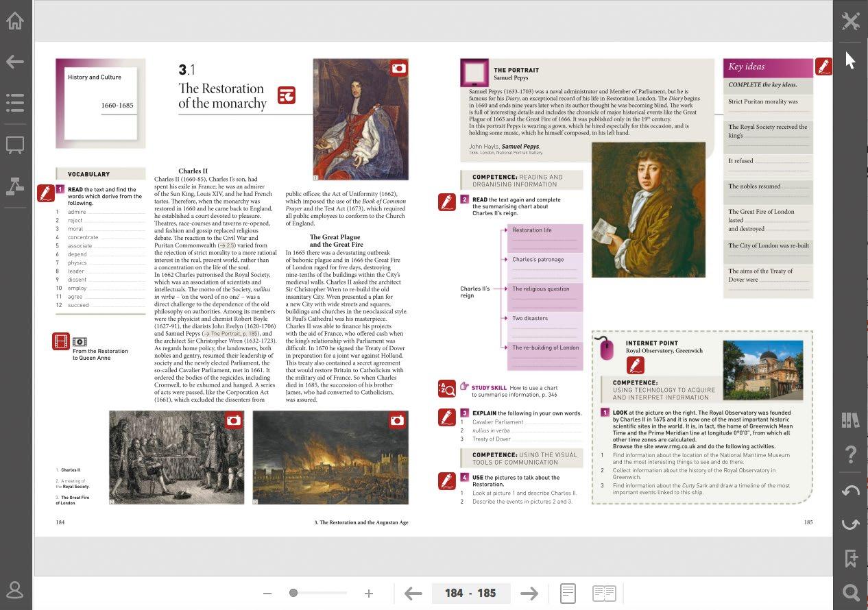This screenshot has height=610, width=868.
Task: Open pencil icon in Internet Point box
Action: [635, 365]
